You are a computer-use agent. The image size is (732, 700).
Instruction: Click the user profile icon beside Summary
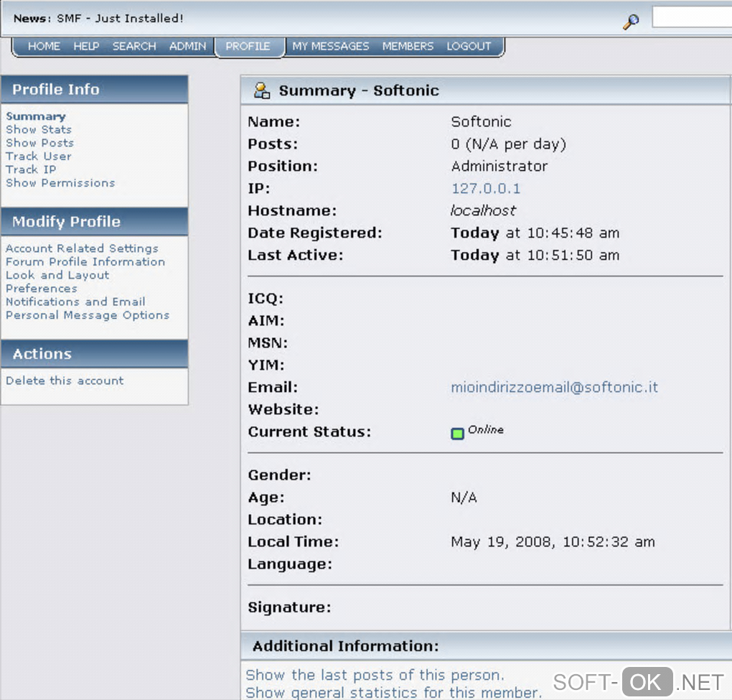click(261, 90)
